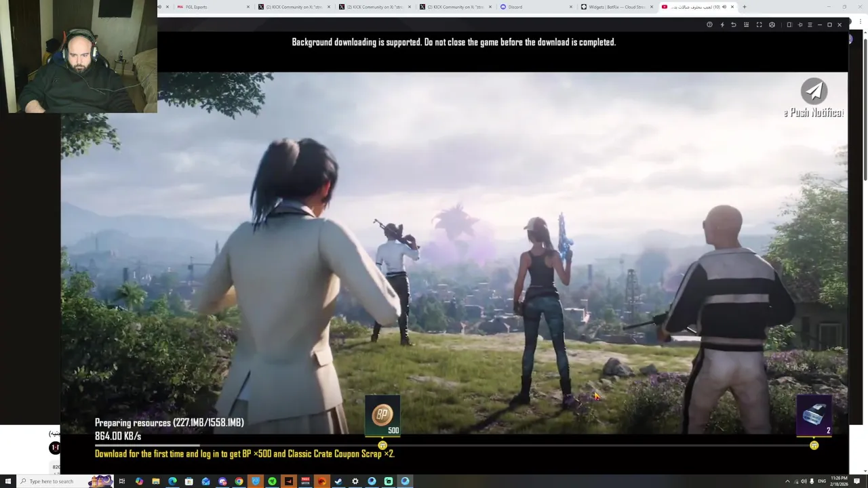Click the undo/rotate back arrow icon

[734, 24]
